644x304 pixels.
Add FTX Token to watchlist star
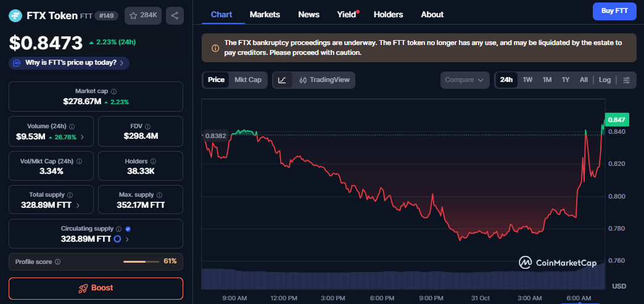pos(133,15)
